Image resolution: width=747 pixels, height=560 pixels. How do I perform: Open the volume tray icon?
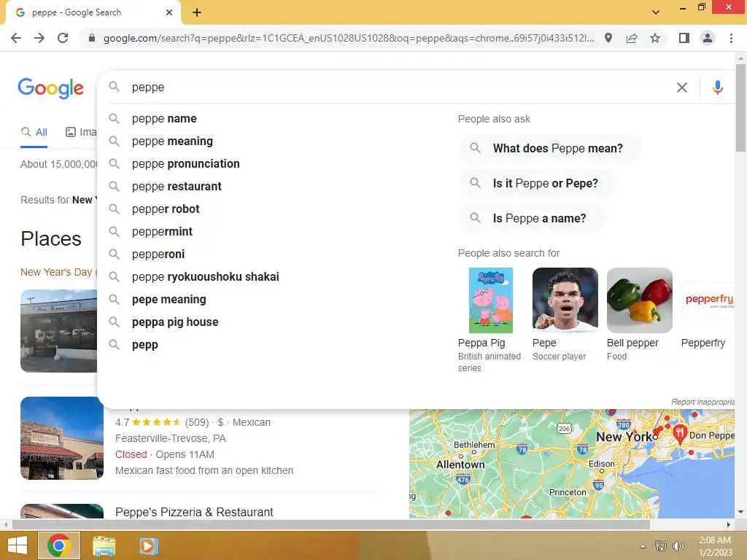678,546
